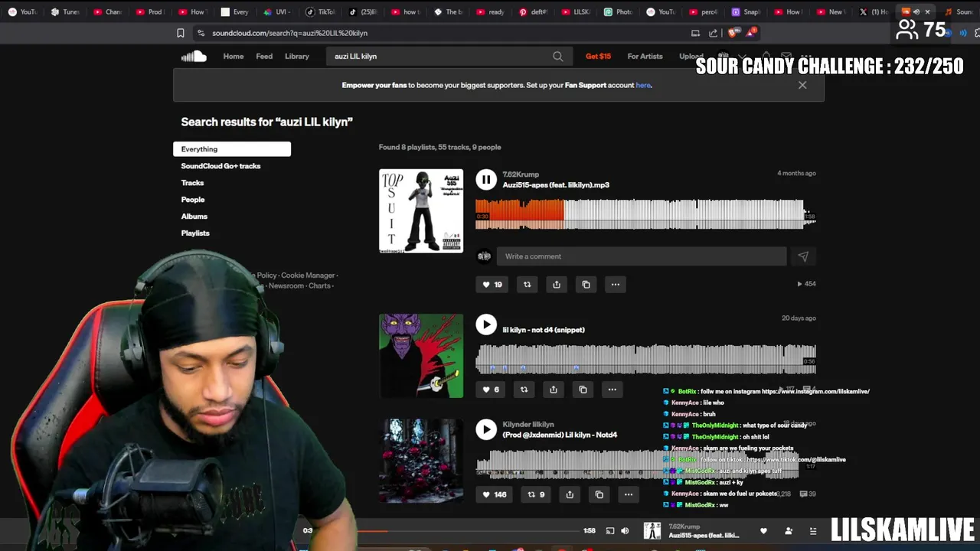This screenshot has height=551, width=980.
Task: Click the SoundCloud logo
Action: pyautogui.click(x=194, y=56)
